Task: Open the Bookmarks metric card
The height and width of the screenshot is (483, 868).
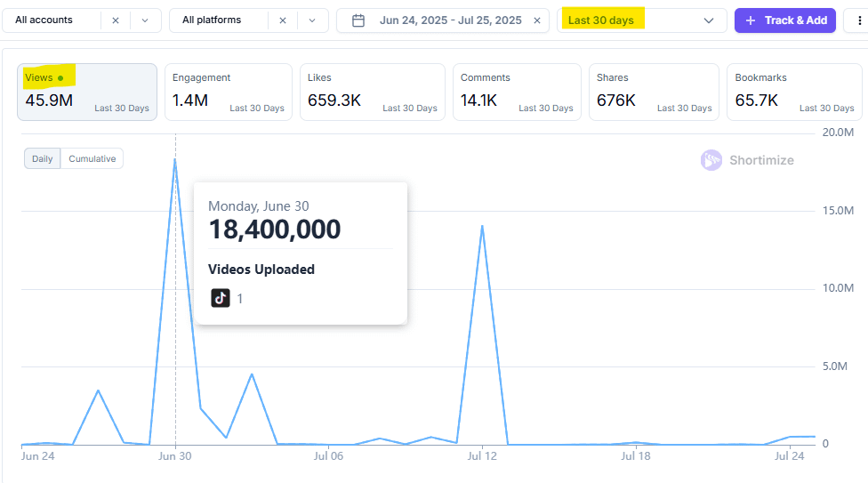Action: [793, 93]
